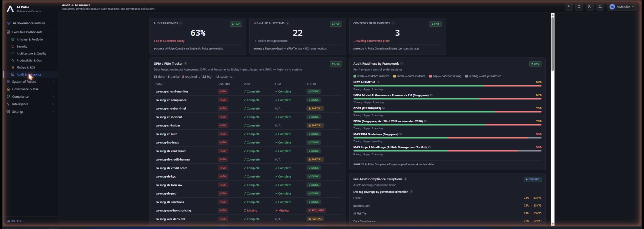The image size is (644, 229).
Task: Click High-Risk AI Systems info icon
Action: click(287, 23)
